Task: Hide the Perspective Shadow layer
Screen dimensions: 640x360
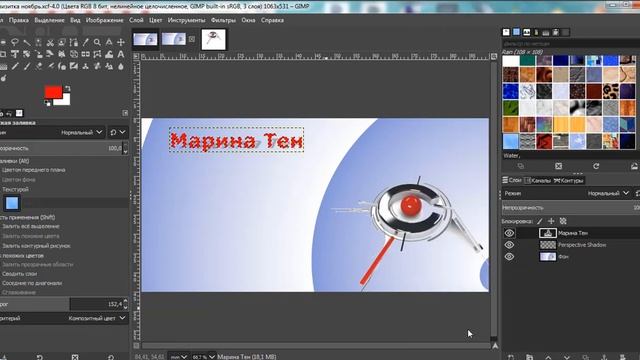Action: pyautogui.click(x=509, y=245)
